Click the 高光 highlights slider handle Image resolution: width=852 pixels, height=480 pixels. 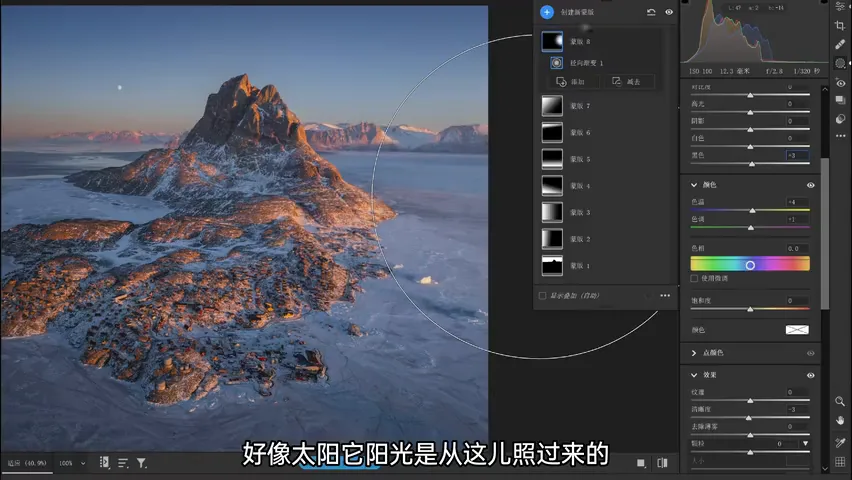click(750, 113)
